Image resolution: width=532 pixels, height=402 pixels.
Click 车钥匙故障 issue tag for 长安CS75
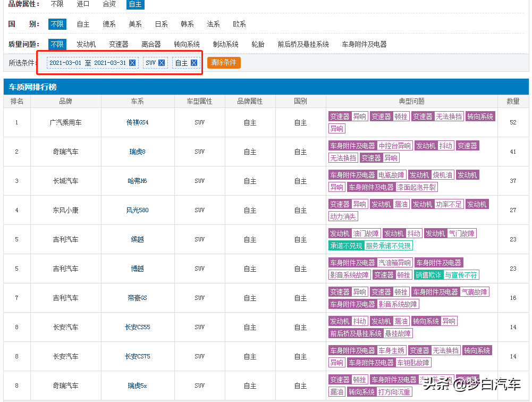tap(413, 363)
